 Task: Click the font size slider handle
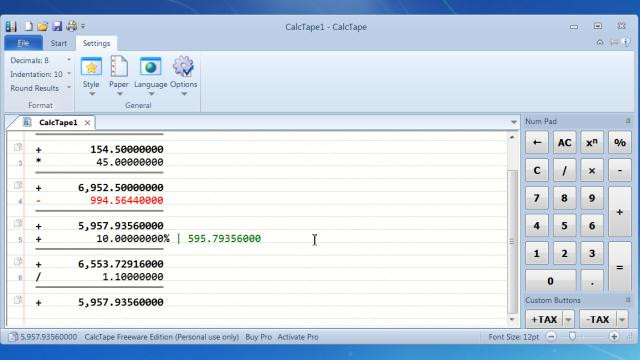572,337
